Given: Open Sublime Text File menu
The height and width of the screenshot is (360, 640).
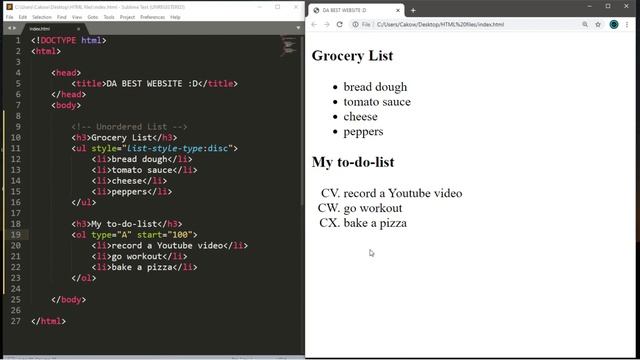Looking at the screenshot, I should point(9,17).
